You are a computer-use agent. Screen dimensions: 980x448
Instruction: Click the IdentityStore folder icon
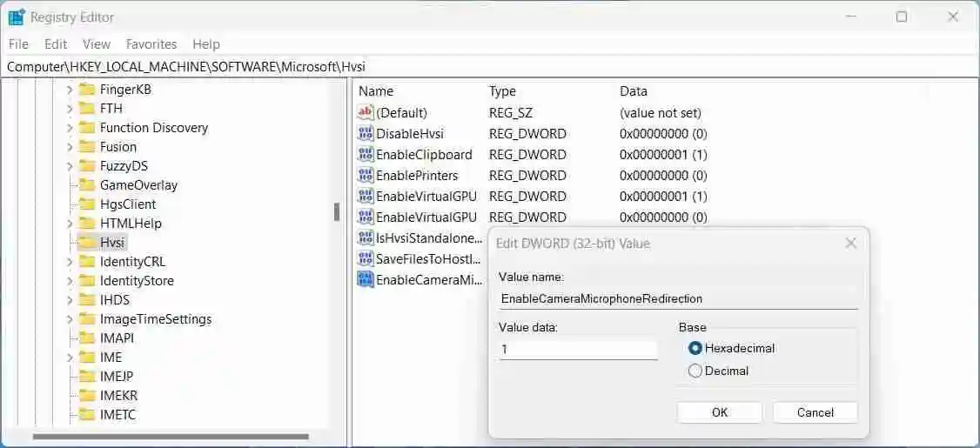87,281
